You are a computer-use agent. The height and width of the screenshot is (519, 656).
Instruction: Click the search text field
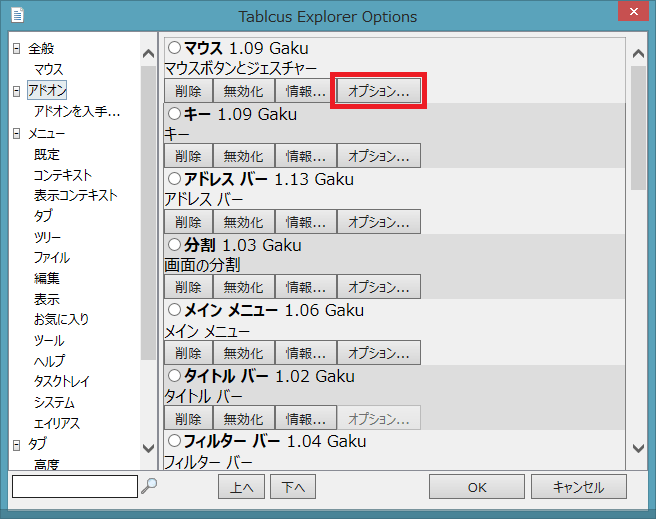[74, 487]
